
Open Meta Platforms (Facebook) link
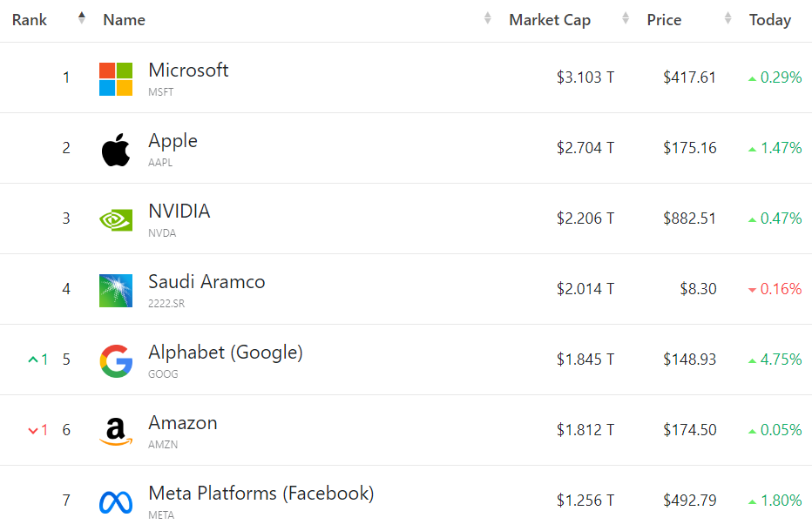tap(261, 494)
